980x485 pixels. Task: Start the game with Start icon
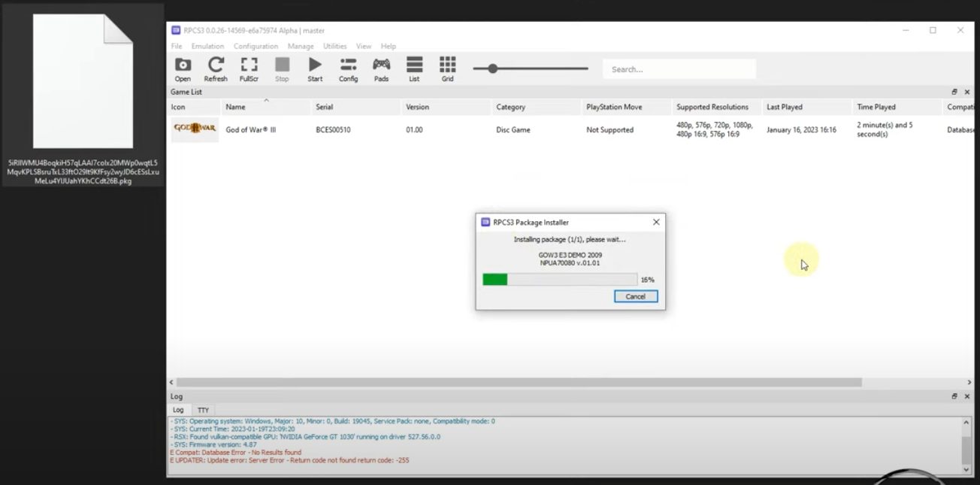click(x=315, y=69)
